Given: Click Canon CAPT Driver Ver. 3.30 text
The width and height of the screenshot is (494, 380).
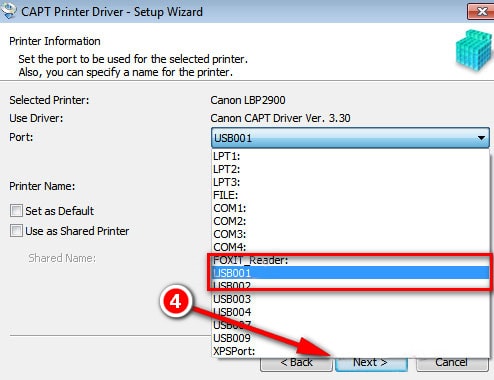Looking at the screenshot, I should (x=280, y=118).
